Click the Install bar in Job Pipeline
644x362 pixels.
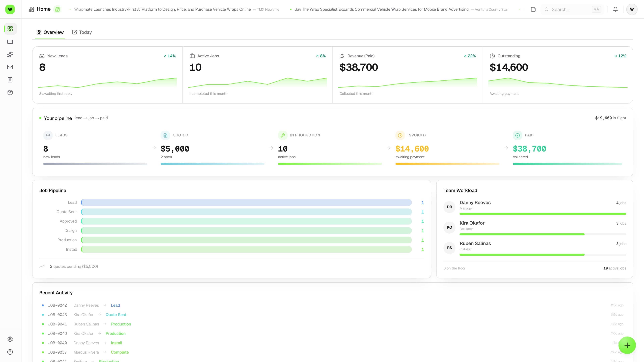(x=246, y=249)
